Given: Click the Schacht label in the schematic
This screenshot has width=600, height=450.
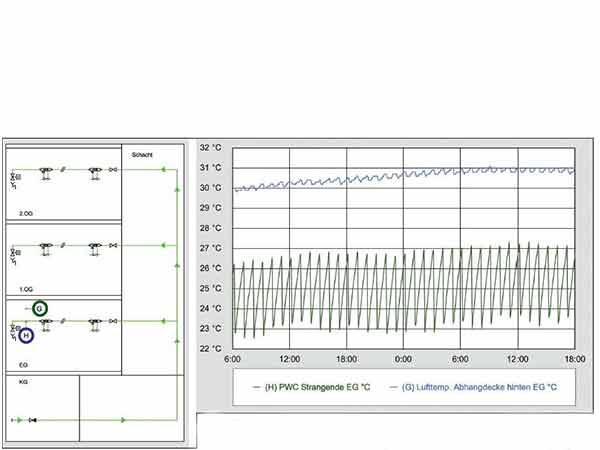Looking at the screenshot, I should [x=141, y=154].
